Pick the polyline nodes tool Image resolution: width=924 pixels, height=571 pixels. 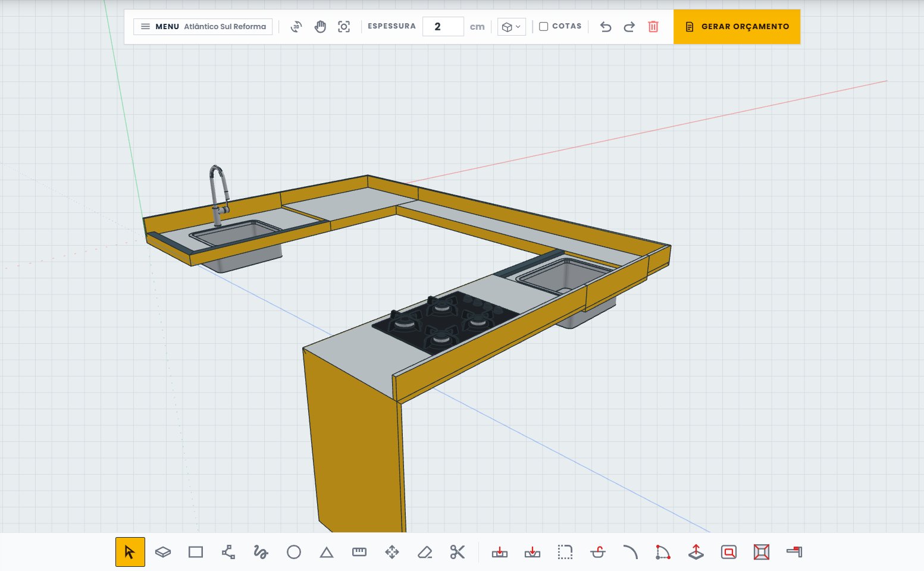coord(228,552)
